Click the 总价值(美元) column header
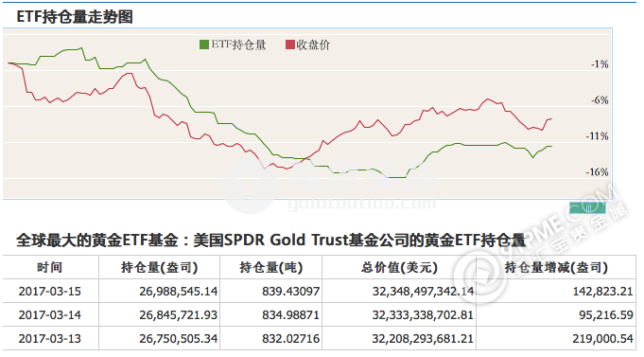Screen dimensions: 644x357 399,267
